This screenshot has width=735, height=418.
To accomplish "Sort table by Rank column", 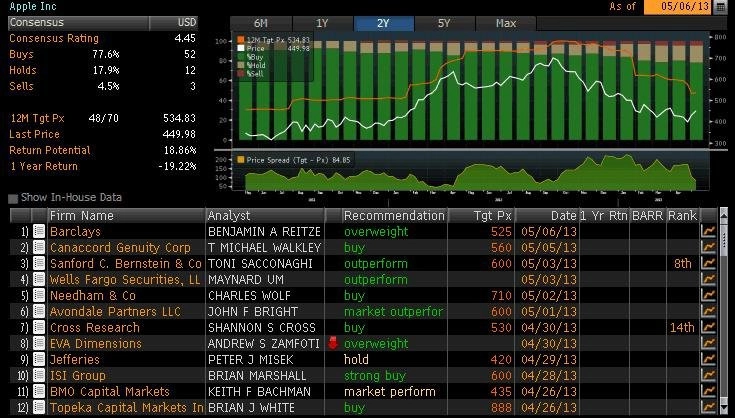I will (682, 216).
